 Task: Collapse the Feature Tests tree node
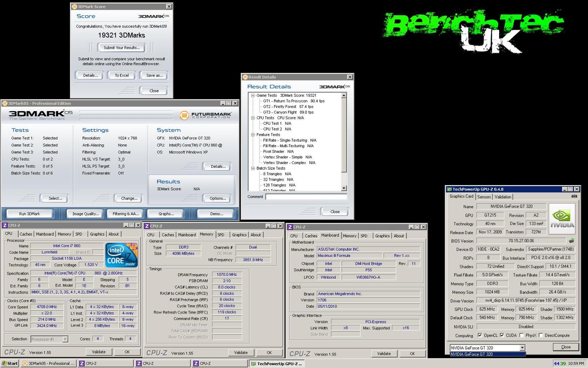pyautogui.click(x=253, y=135)
